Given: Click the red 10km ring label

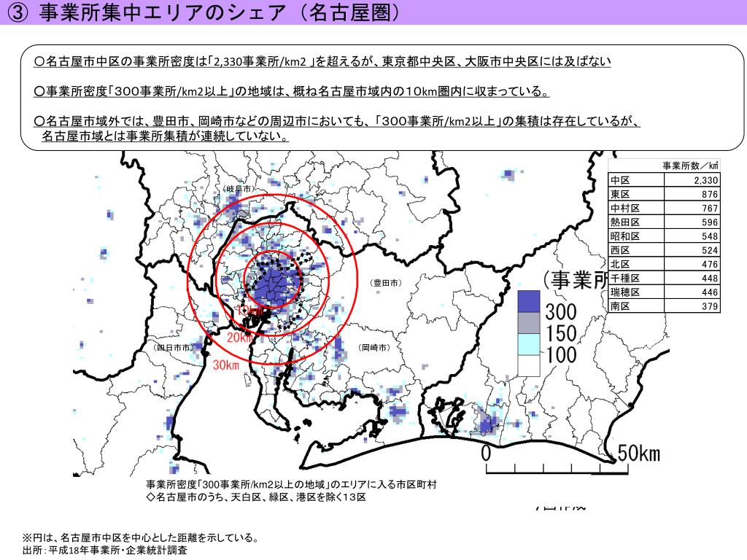Looking at the screenshot, I should point(249,311).
